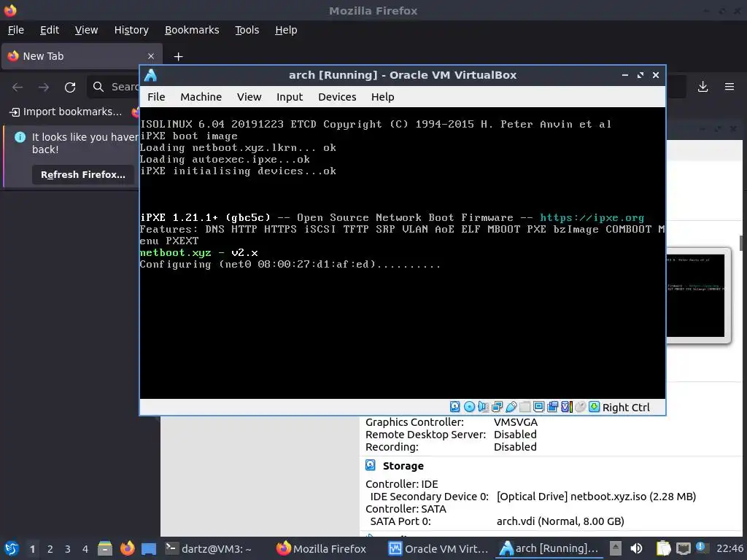
Task: Click the Storage section header in VirtualBox Manager
Action: coord(403,466)
